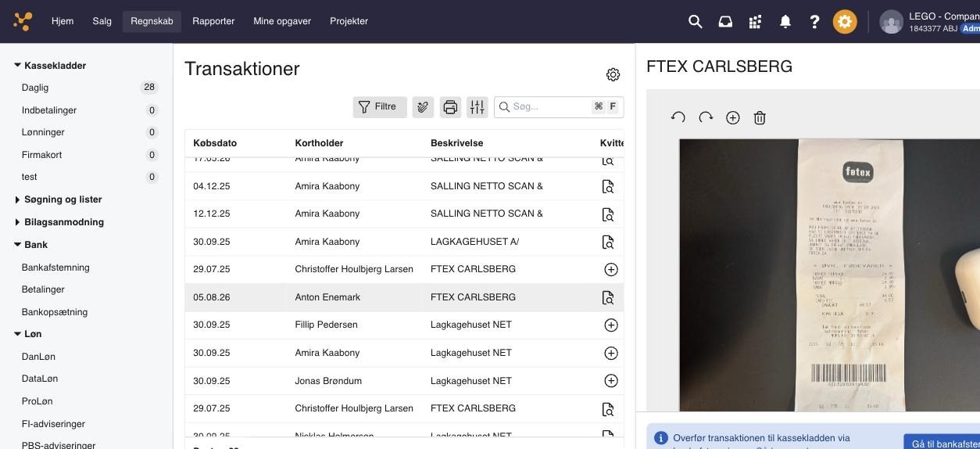Select the Fillip Pedersen cardholder cell

tap(326, 325)
